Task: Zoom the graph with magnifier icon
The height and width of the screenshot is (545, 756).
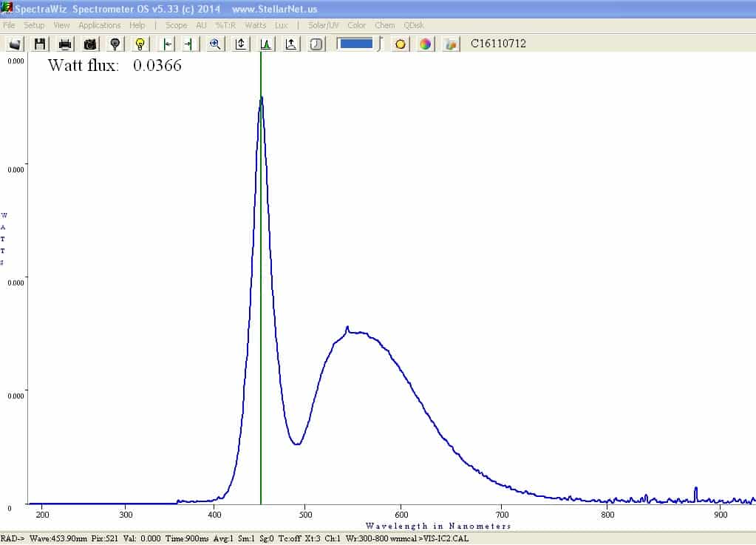Action: [x=215, y=44]
